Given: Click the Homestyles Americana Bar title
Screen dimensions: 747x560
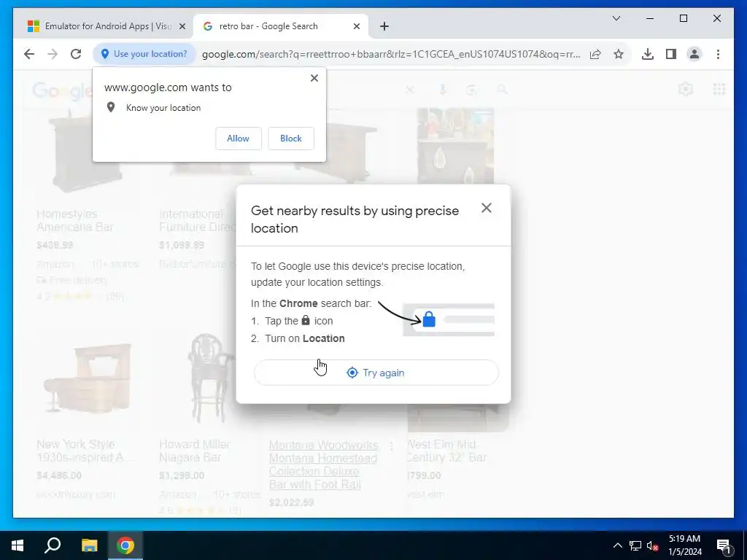Looking at the screenshot, I should click(75, 220).
